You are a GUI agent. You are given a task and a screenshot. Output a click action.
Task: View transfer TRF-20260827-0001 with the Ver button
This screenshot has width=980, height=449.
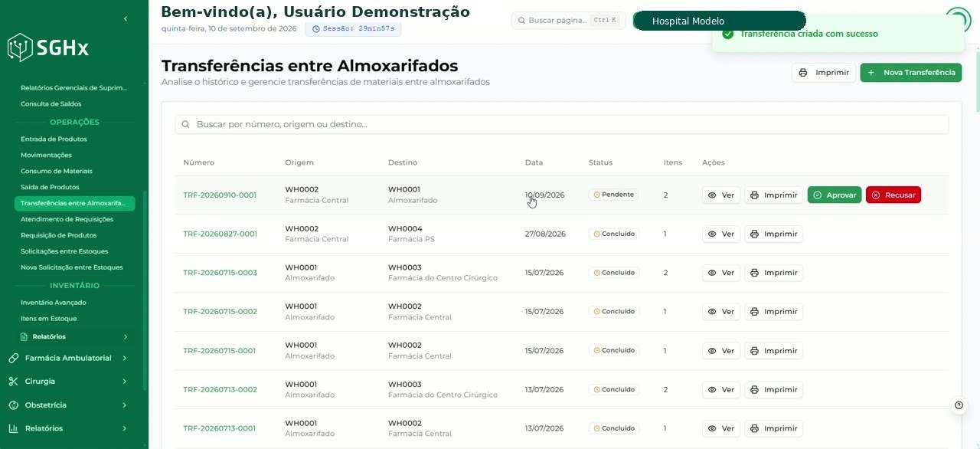pos(721,234)
